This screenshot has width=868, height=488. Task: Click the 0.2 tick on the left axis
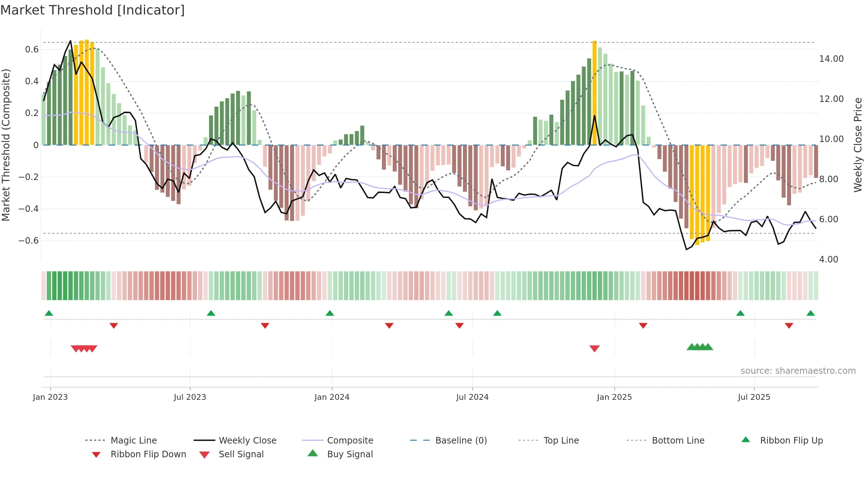click(32, 113)
